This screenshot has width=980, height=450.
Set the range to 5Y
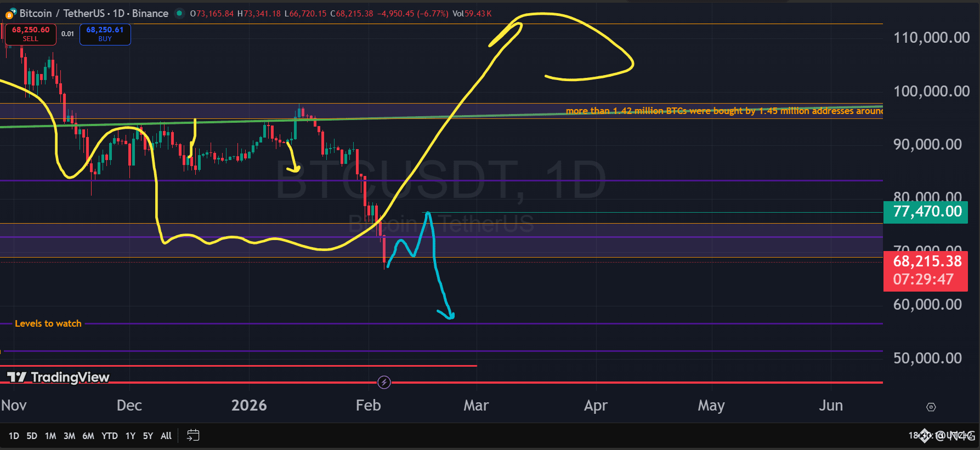tap(148, 436)
